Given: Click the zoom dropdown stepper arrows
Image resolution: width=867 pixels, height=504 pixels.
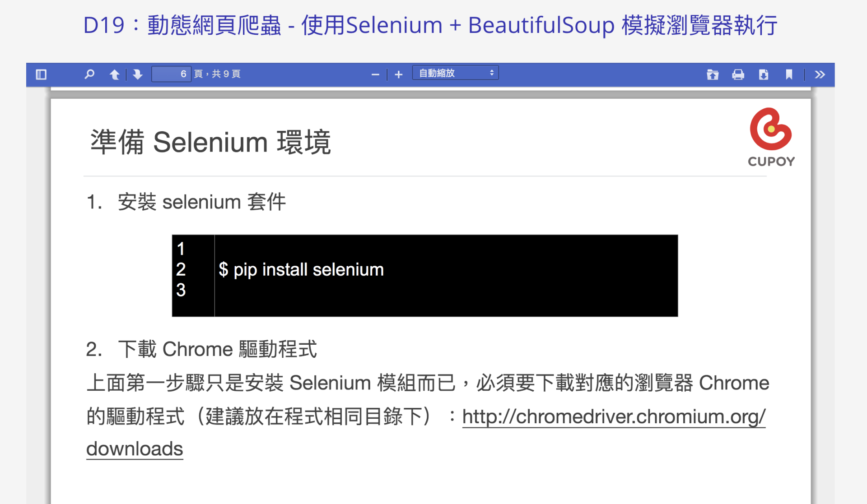Looking at the screenshot, I should coord(492,73).
